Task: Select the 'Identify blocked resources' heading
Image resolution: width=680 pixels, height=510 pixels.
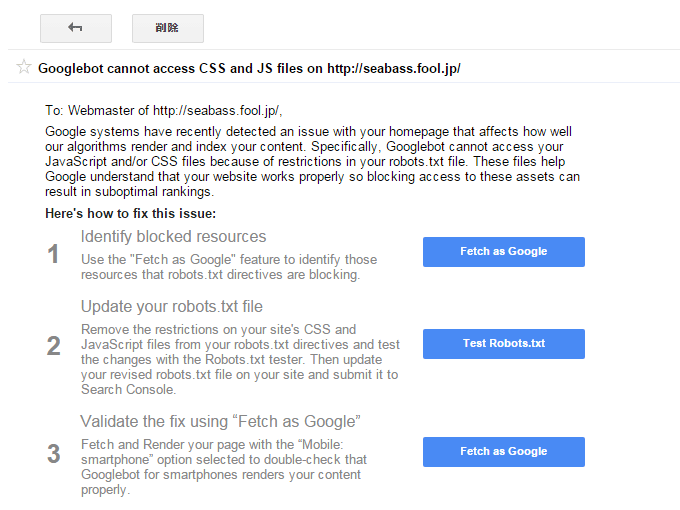Action: (x=173, y=237)
